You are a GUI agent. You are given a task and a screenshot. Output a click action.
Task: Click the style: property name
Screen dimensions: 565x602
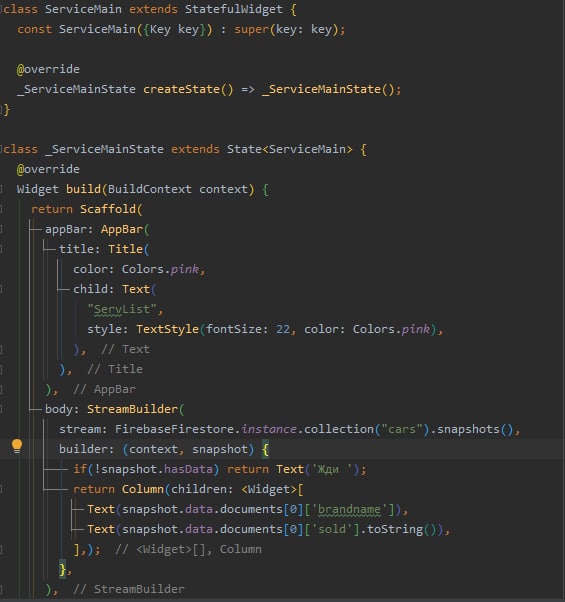[x=107, y=329]
